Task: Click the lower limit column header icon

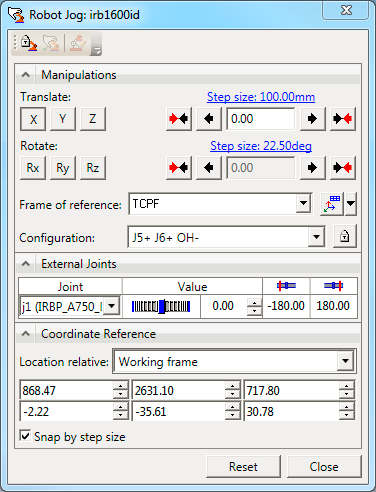Action: point(286,286)
